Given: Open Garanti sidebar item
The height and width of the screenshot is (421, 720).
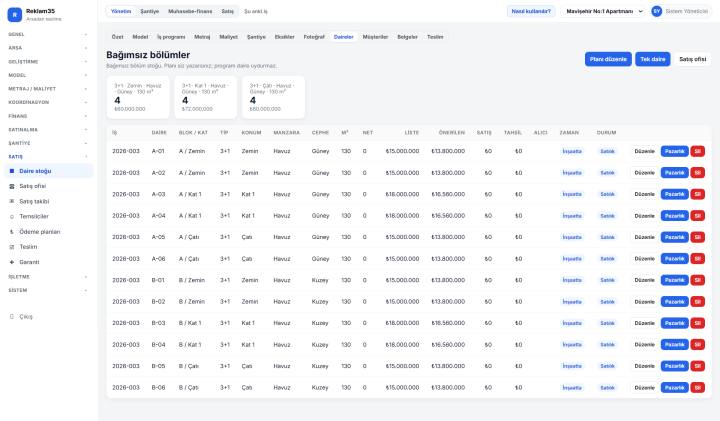Looking at the screenshot, I should pyautogui.click(x=48, y=262).
